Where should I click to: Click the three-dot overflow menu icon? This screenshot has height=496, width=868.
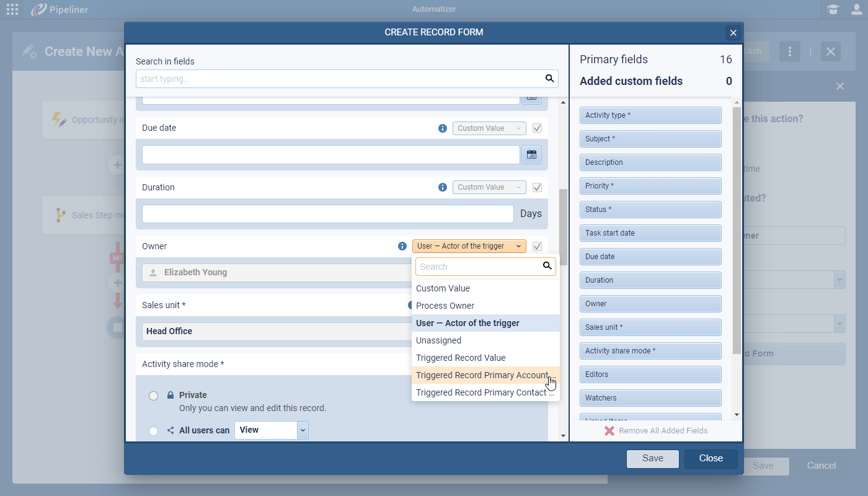790,51
